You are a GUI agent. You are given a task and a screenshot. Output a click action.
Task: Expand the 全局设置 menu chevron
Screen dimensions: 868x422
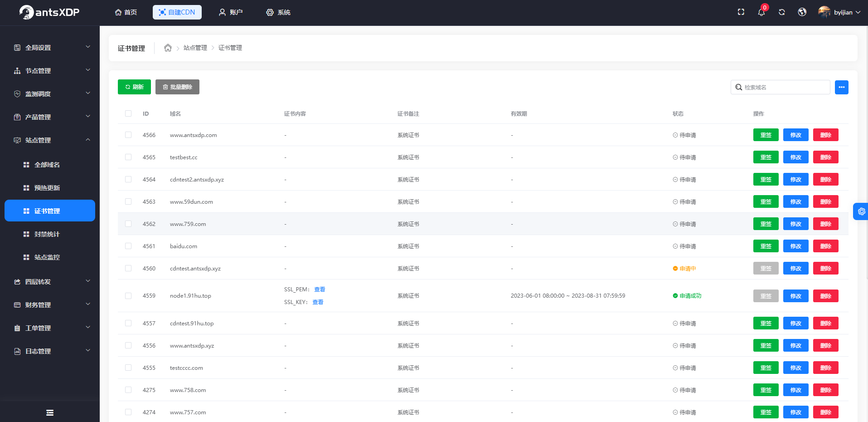(88, 47)
